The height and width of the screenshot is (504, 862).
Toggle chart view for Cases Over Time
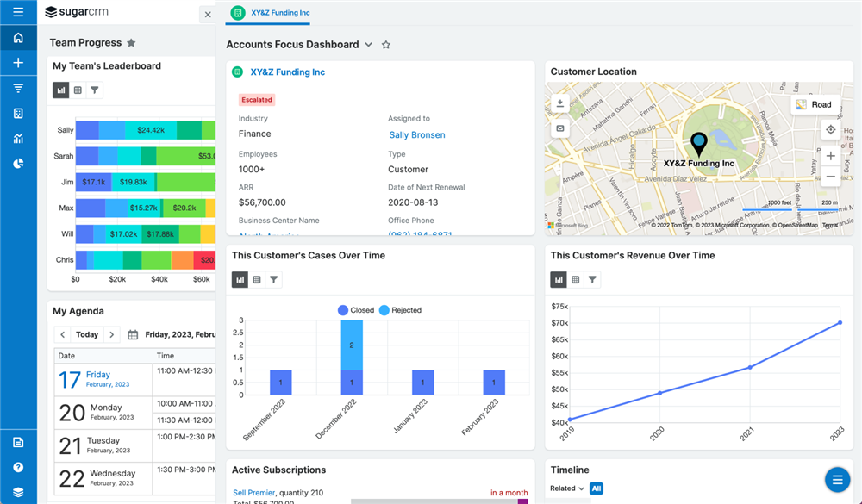click(x=240, y=280)
